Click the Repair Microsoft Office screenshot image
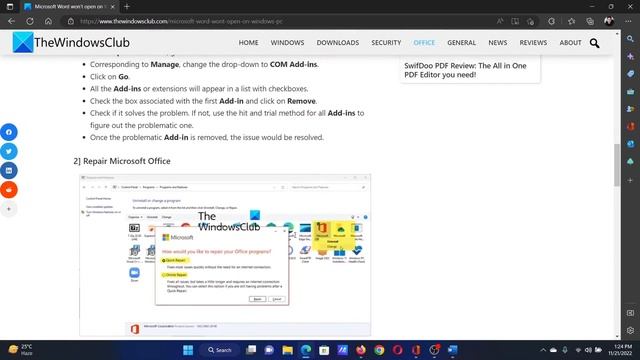 coord(225,255)
